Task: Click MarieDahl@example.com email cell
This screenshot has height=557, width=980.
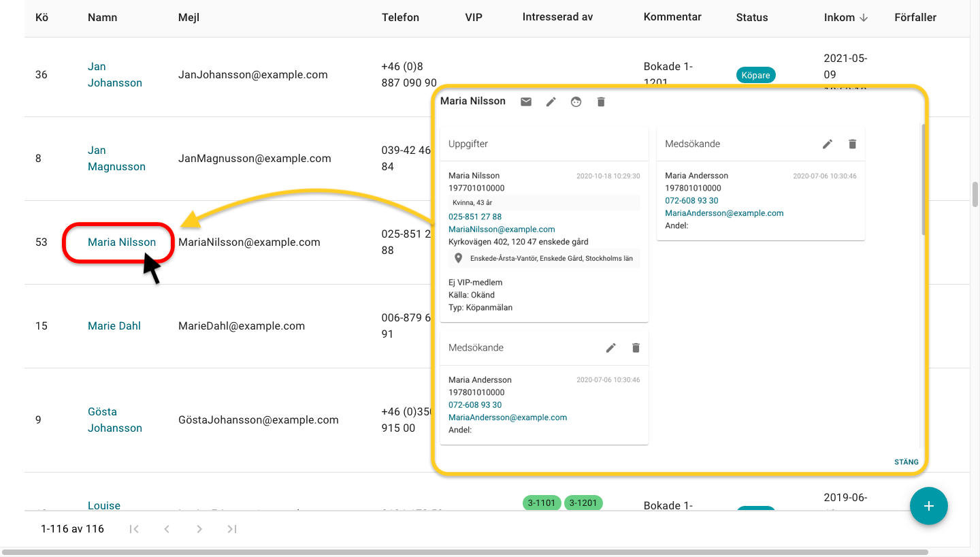Action: [x=242, y=325]
